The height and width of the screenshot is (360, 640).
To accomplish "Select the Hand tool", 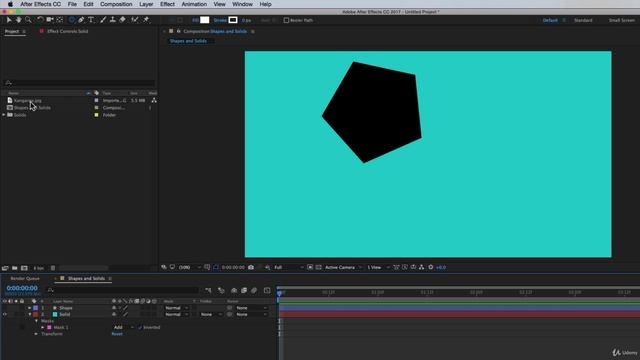I will point(18,20).
